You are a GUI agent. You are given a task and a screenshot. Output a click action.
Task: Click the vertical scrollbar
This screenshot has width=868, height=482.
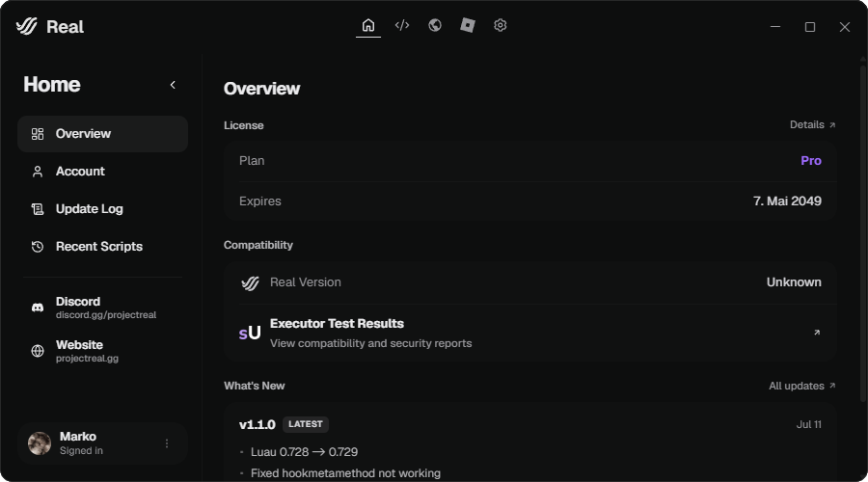[x=863, y=232]
